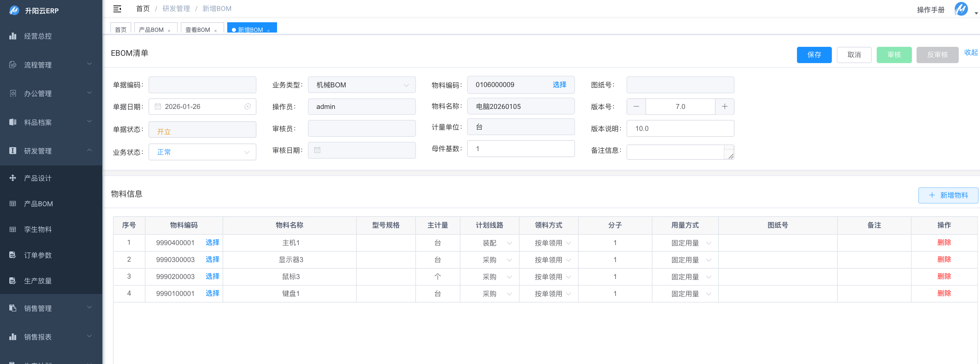The image size is (980, 364).
Task: Clear the 单据日期 date value icon
Action: (x=247, y=107)
